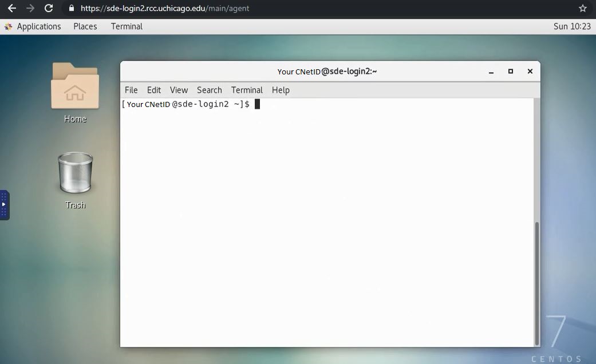Click the Sun 10:23 clock

pyautogui.click(x=572, y=26)
